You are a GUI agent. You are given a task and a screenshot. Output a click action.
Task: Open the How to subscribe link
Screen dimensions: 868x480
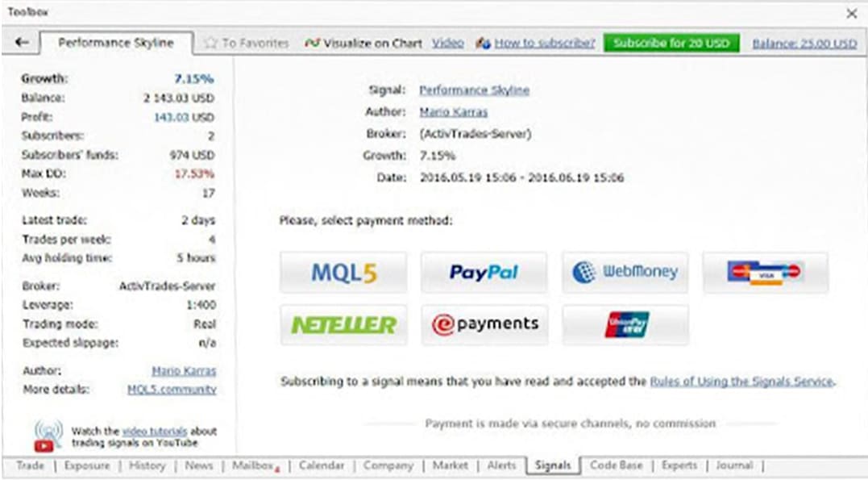click(544, 43)
